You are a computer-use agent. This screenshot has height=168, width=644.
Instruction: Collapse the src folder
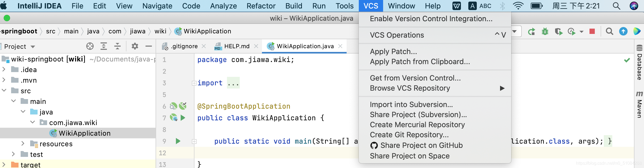4,91
